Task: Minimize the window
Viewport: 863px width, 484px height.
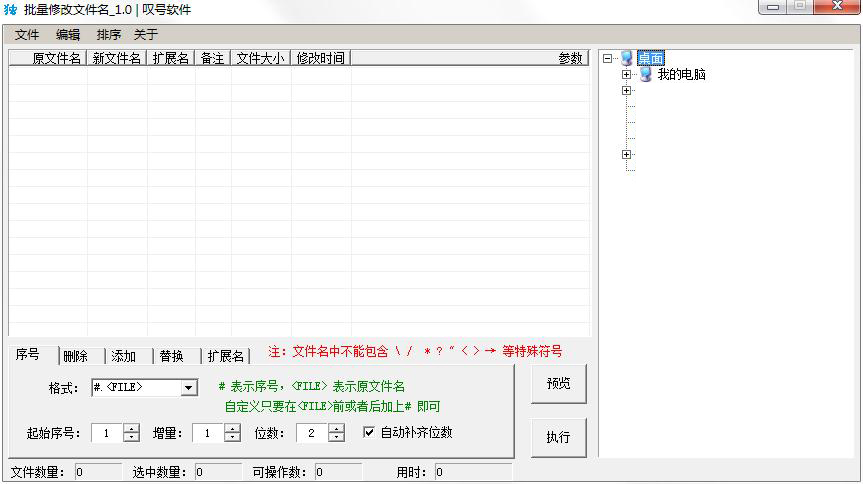Action: pos(773,7)
